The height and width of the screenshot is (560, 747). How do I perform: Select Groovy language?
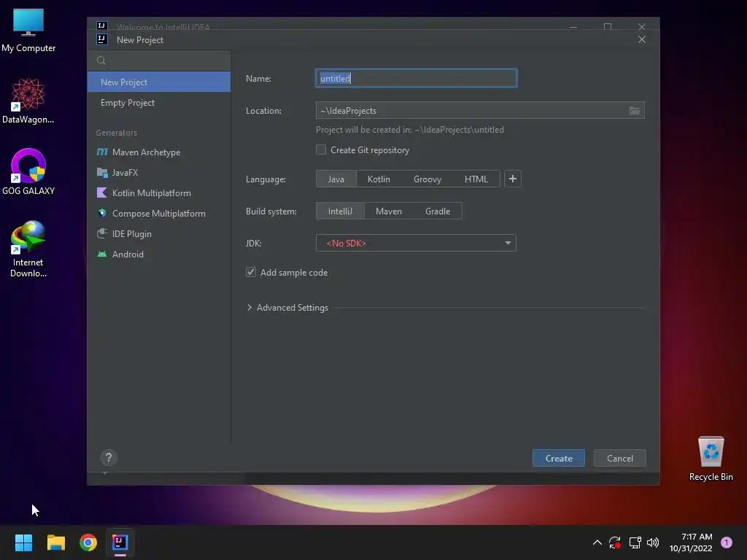427,179
